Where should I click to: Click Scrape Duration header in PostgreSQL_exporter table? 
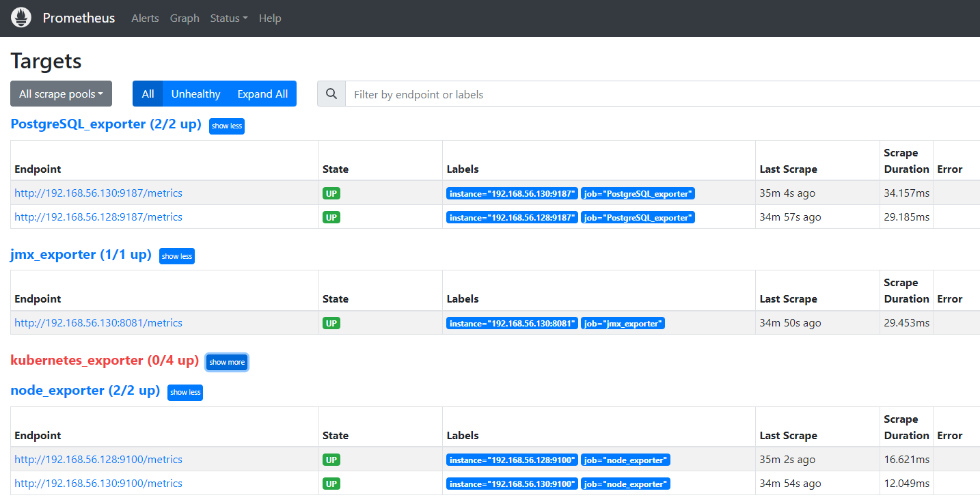pyautogui.click(x=906, y=161)
